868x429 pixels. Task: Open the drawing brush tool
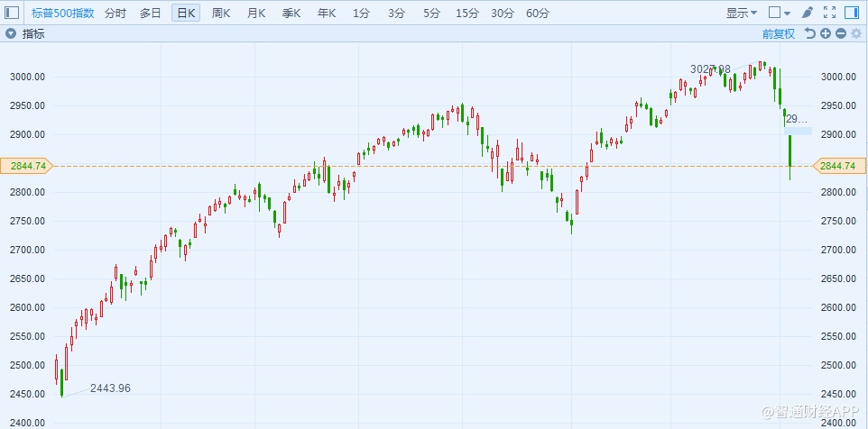click(807, 13)
